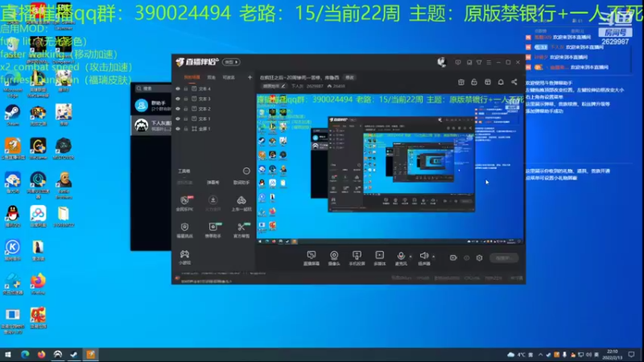Click the edit button beside the stream title
Screen dimensions: 644x362
pyautogui.click(x=349, y=77)
